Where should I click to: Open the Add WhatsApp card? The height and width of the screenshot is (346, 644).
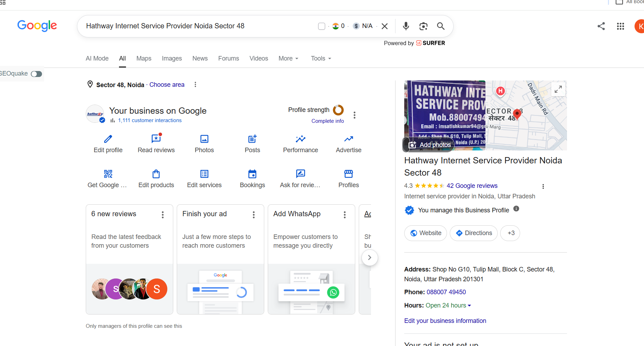click(311, 259)
